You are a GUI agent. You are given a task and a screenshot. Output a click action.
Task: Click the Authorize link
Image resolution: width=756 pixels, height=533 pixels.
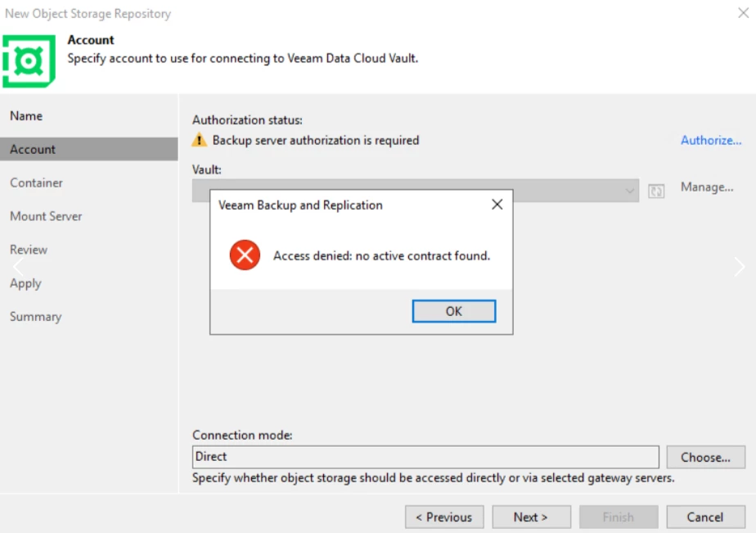click(711, 141)
